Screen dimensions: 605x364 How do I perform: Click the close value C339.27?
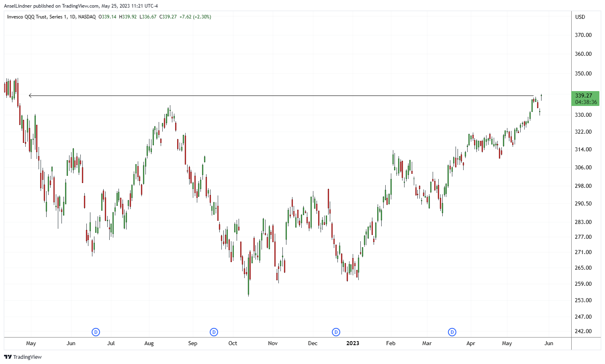click(168, 17)
